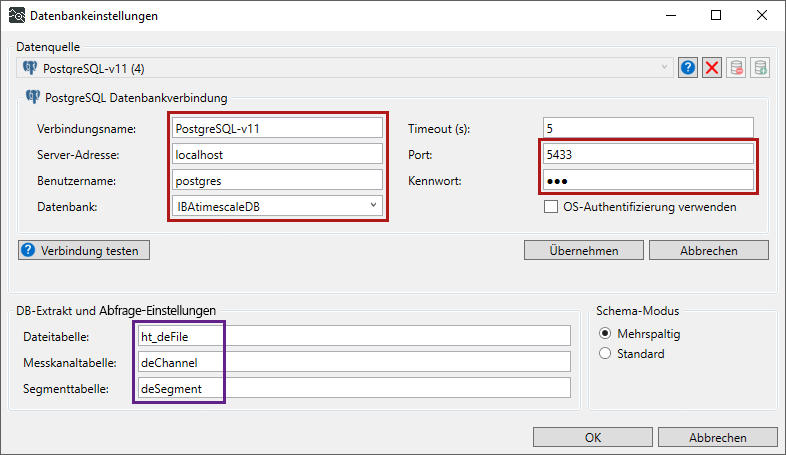Viewport: 786px width, 455px height.
Task: Enable OS-Authentifizierung verwenden checkbox
Action: pyautogui.click(x=550, y=207)
